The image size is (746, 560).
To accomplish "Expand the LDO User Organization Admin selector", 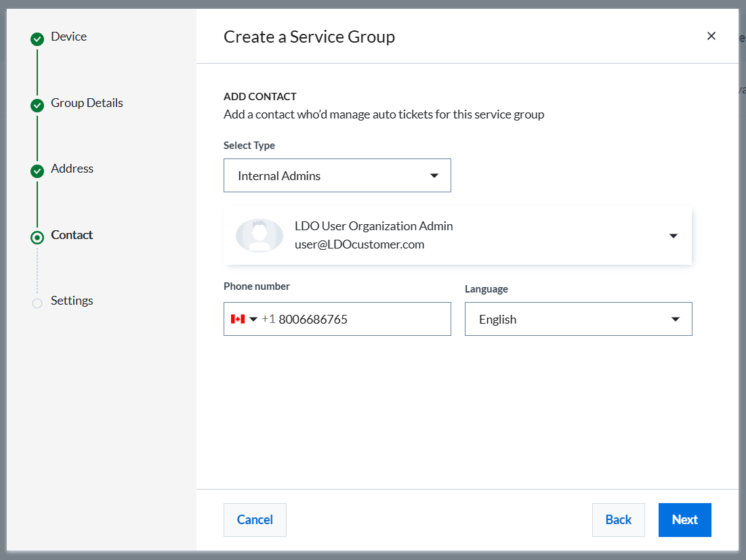I will [x=673, y=236].
